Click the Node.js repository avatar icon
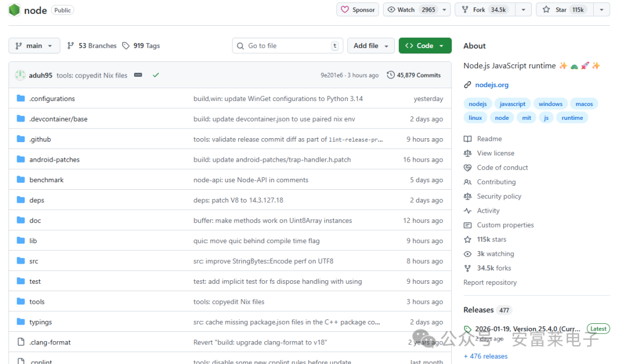 [14, 10]
